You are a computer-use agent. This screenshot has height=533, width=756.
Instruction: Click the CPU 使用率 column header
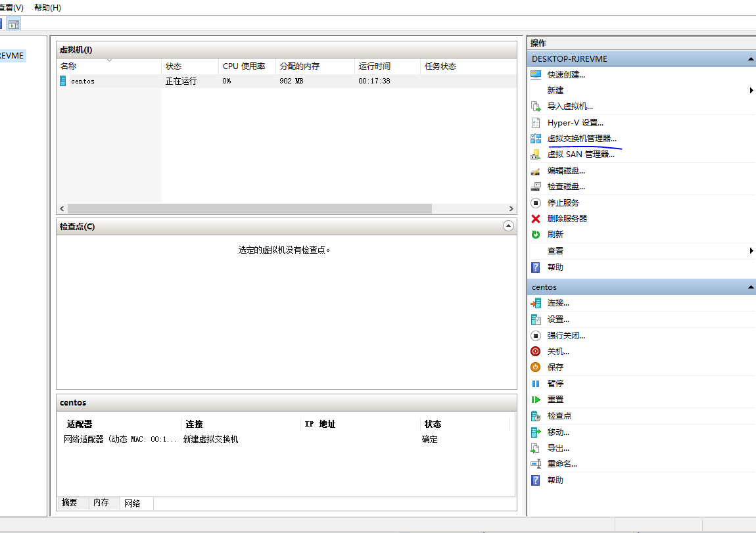[247, 66]
